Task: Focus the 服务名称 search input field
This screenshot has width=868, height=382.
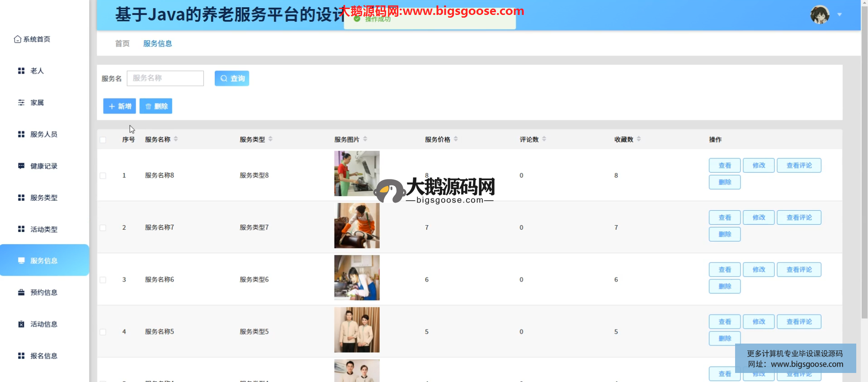Action: point(165,78)
